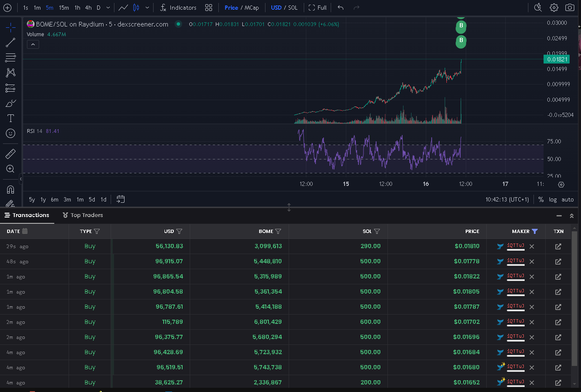581x392 pixels.
Task: Open transaction link for the 29s ago buy
Action: point(558,246)
